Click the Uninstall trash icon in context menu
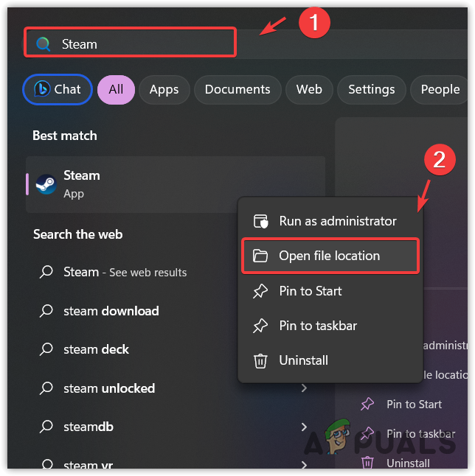Screen dimensions: 475x476 tap(260, 360)
